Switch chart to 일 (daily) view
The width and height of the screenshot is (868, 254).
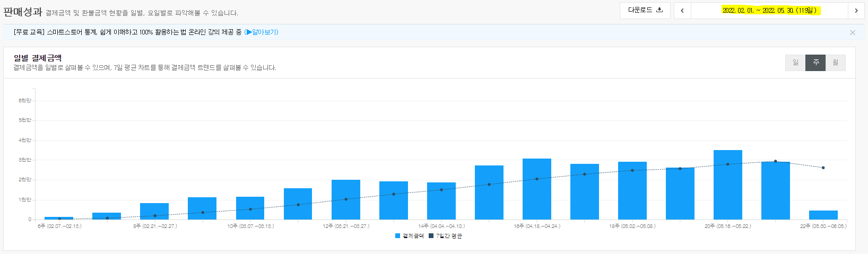(x=795, y=63)
